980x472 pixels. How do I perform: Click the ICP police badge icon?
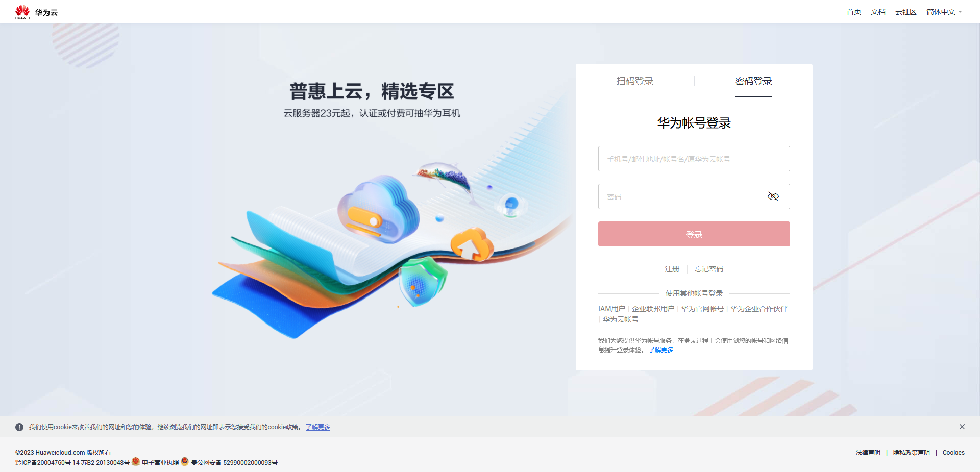(x=136, y=462)
